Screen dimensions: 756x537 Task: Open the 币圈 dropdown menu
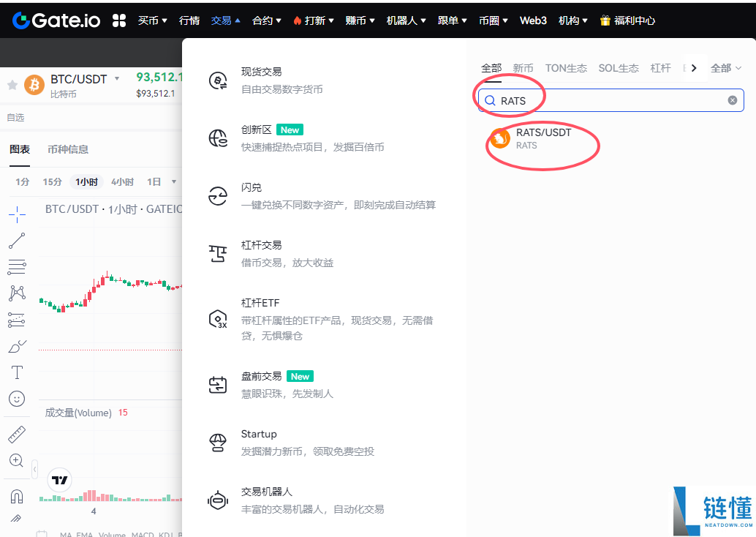[x=494, y=20]
